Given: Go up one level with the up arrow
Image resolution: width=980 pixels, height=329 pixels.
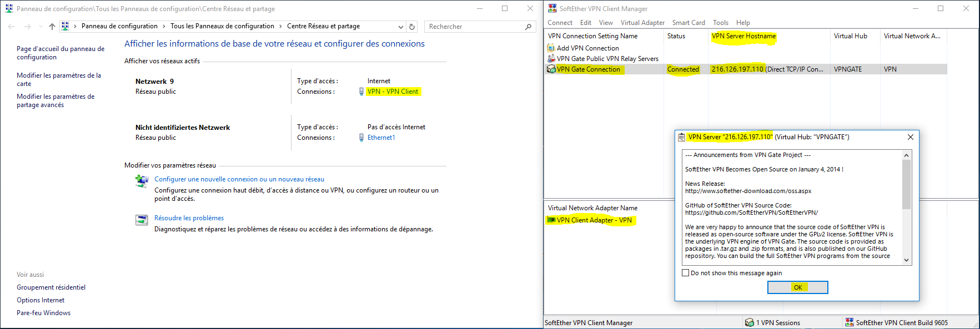Looking at the screenshot, I should pyautogui.click(x=52, y=27).
